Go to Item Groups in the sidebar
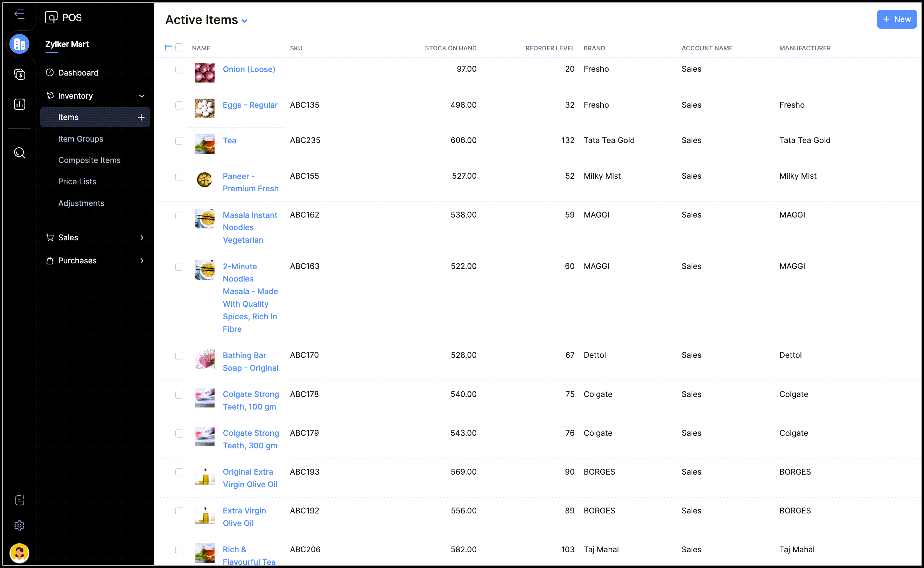This screenshot has height=568, width=924. click(x=80, y=139)
